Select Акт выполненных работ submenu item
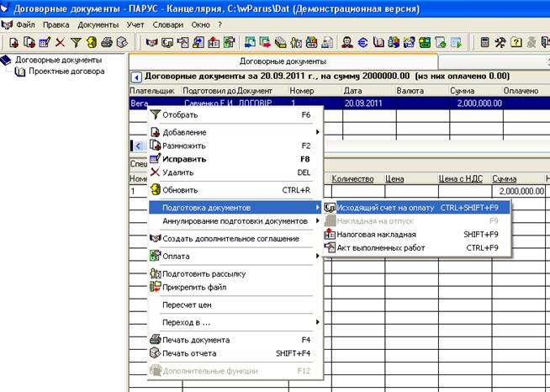The height and width of the screenshot is (392, 550). (417, 247)
